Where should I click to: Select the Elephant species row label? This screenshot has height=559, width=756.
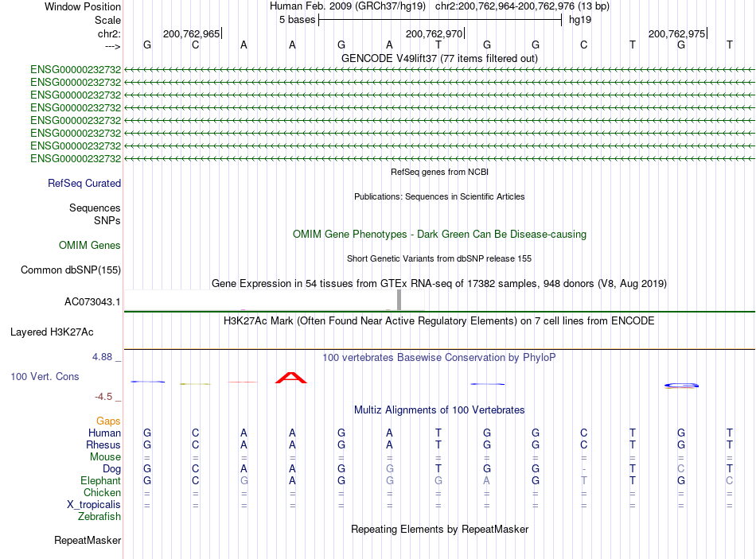tap(100, 480)
